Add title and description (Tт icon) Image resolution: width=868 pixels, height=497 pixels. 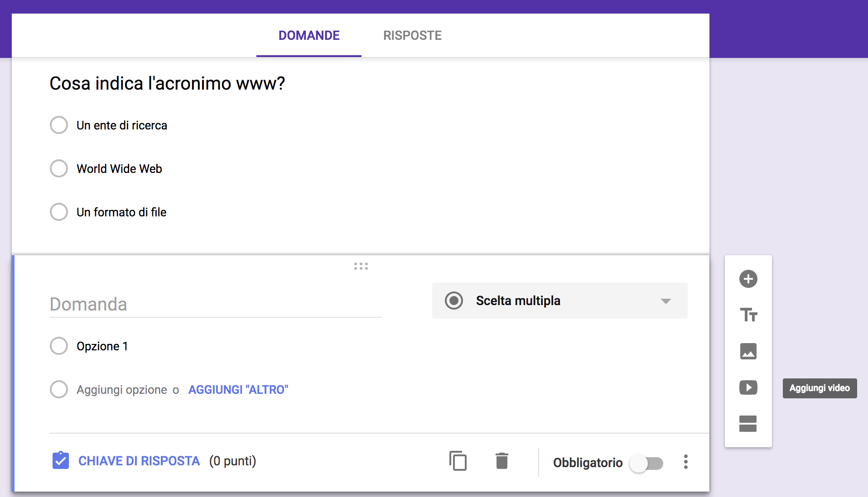(x=748, y=315)
